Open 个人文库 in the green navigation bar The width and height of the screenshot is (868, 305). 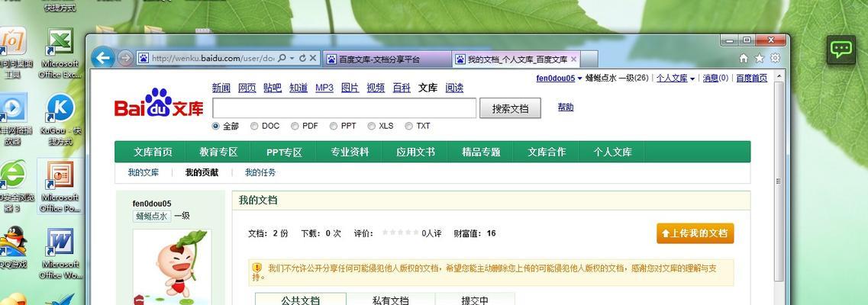(612, 152)
